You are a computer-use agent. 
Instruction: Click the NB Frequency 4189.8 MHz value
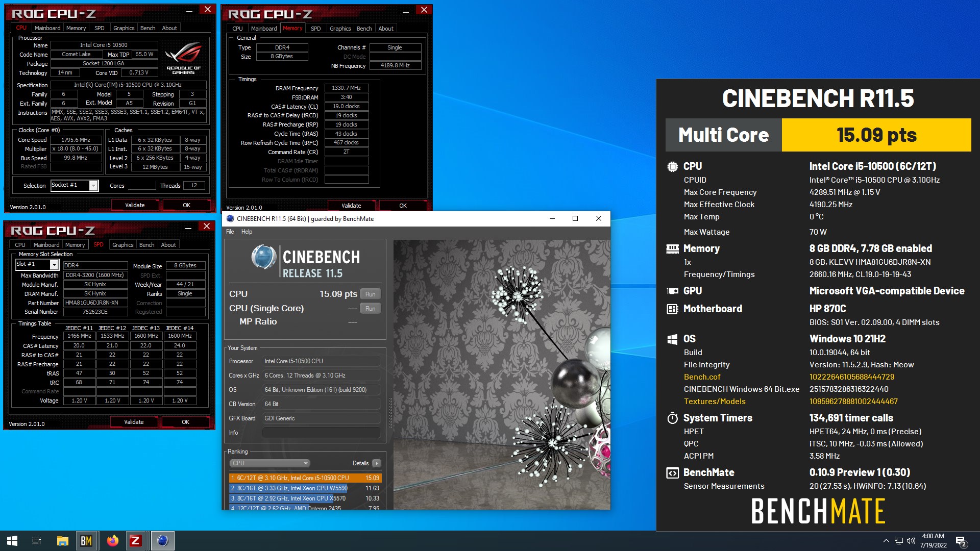pos(395,65)
